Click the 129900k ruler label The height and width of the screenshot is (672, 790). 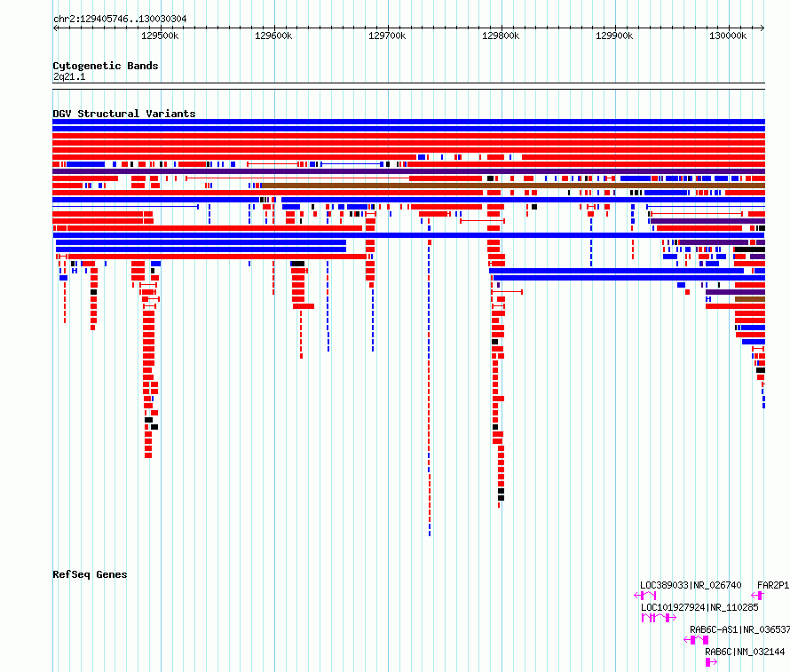[x=614, y=36]
